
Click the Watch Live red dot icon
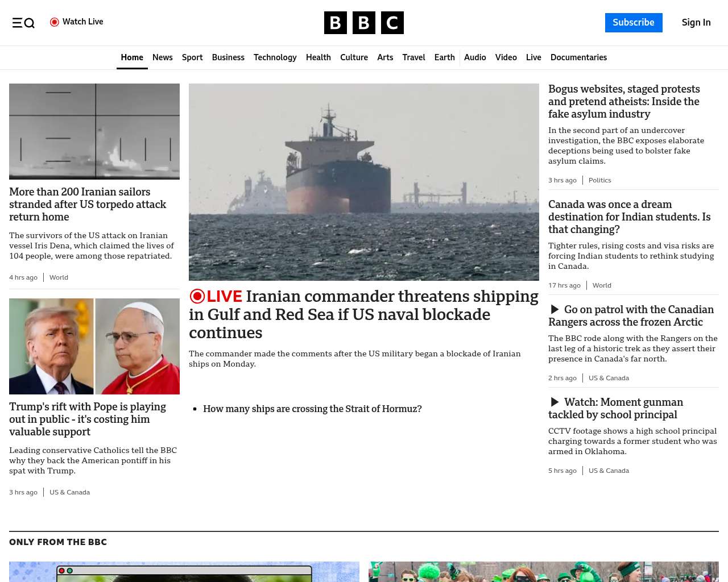(x=55, y=22)
